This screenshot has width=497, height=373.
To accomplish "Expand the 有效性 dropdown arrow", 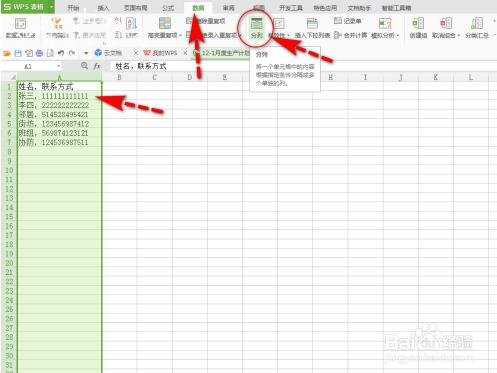I will pos(289,35).
